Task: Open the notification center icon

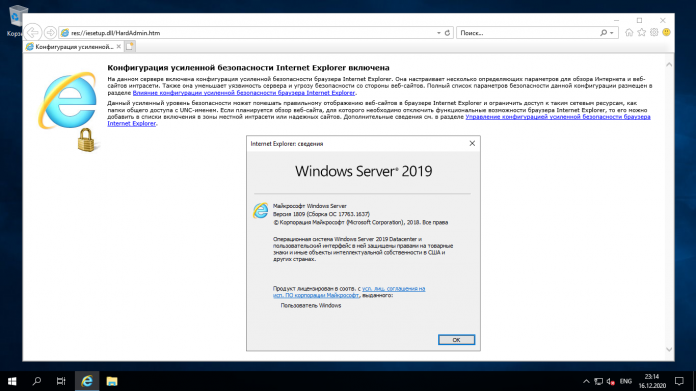Action: [679, 381]
